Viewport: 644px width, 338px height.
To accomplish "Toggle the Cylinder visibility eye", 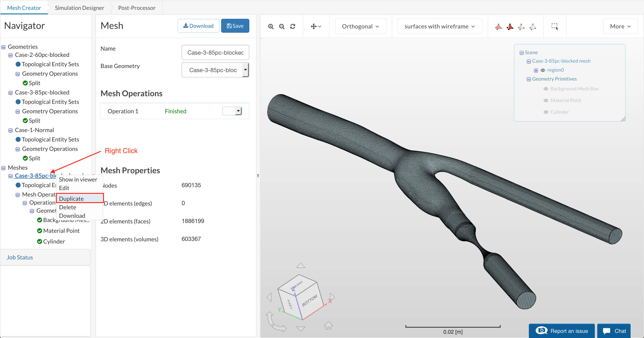I will 546,112.
